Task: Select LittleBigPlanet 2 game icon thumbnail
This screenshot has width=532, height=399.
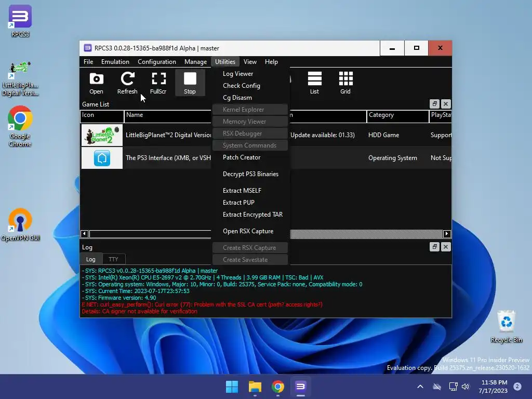Action: (102, 135)
